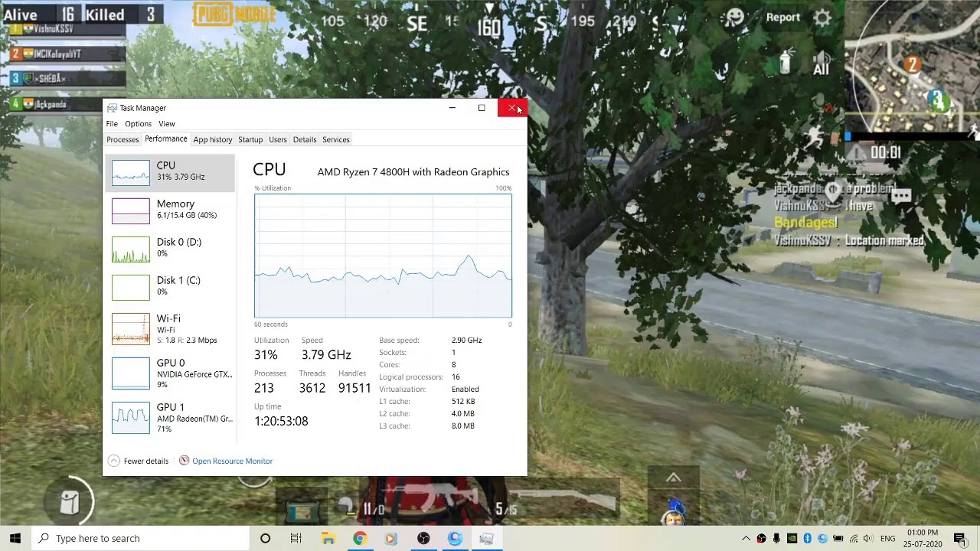This screenshot has height=551, width=980.
Task: Open the volume icon in system tray
Action: coord(868,539)
